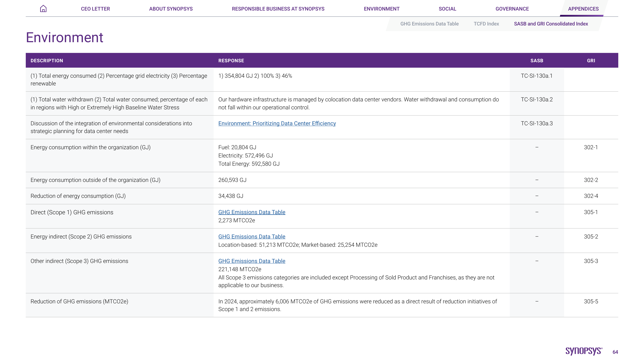Click the SASB column header

[x=537, y=61]
